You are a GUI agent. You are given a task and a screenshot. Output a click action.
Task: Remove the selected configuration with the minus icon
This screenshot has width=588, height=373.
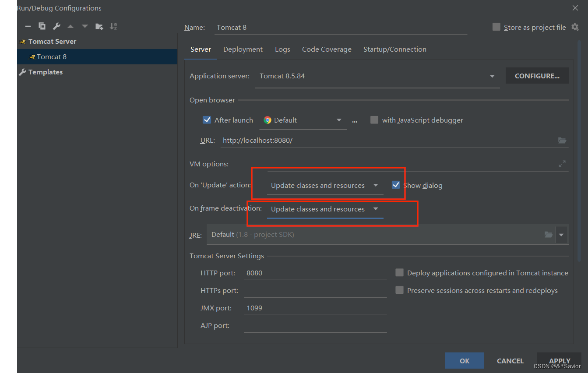click(x=28, y=26)
